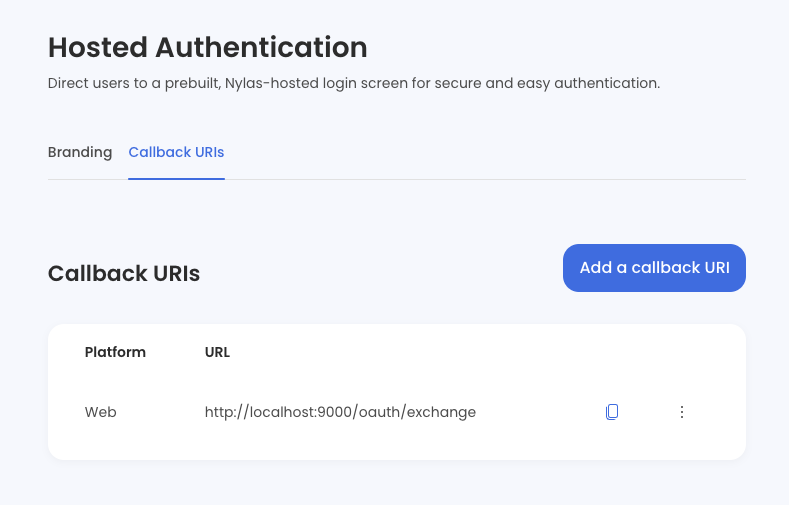Click Add a callback URI button
This screenshot has width=789, height=505.
coord(654,268)
